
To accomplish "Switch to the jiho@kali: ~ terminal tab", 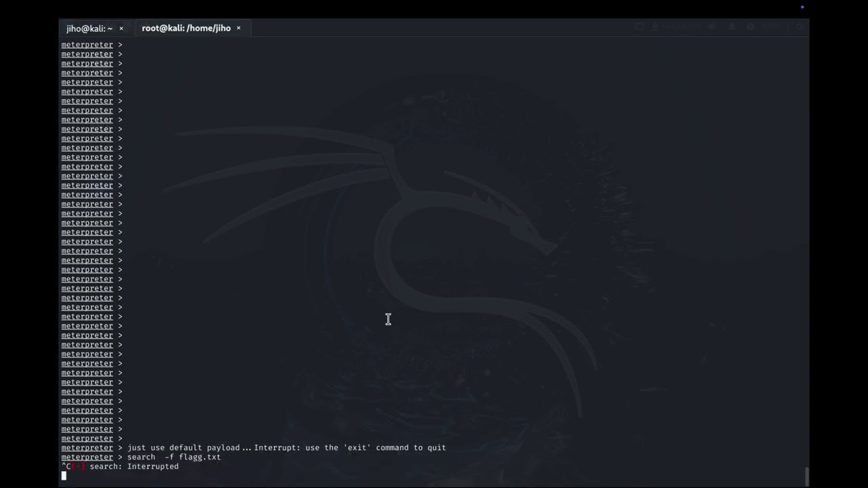I will pos(90,28).
